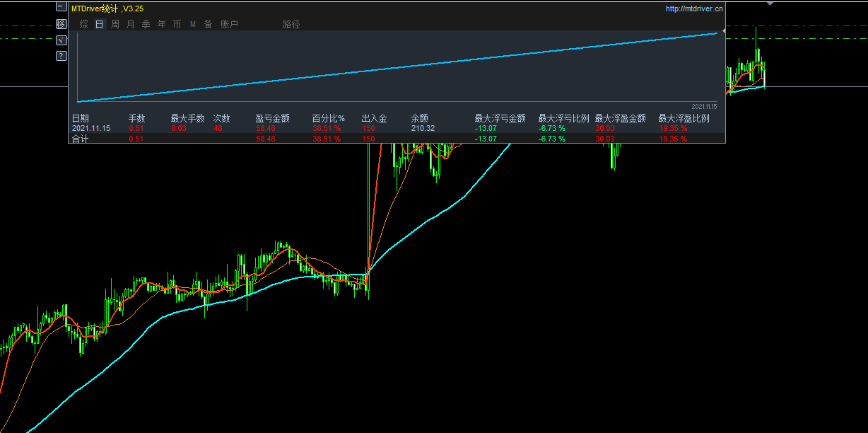Viewport: 868px width, 433px height.
Task: Click the 2021.11.15 date label under equity chart
Action: pos(704,107)
